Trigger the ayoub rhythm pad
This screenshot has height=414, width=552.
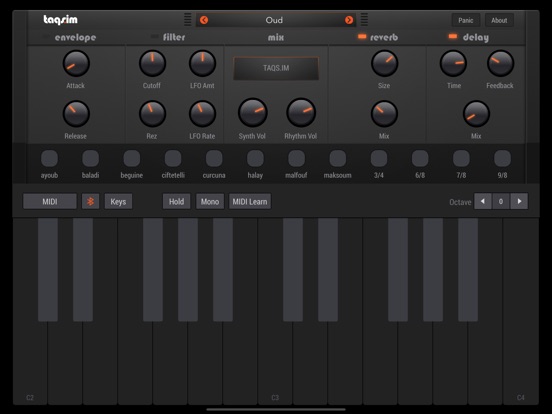[49, 158]
